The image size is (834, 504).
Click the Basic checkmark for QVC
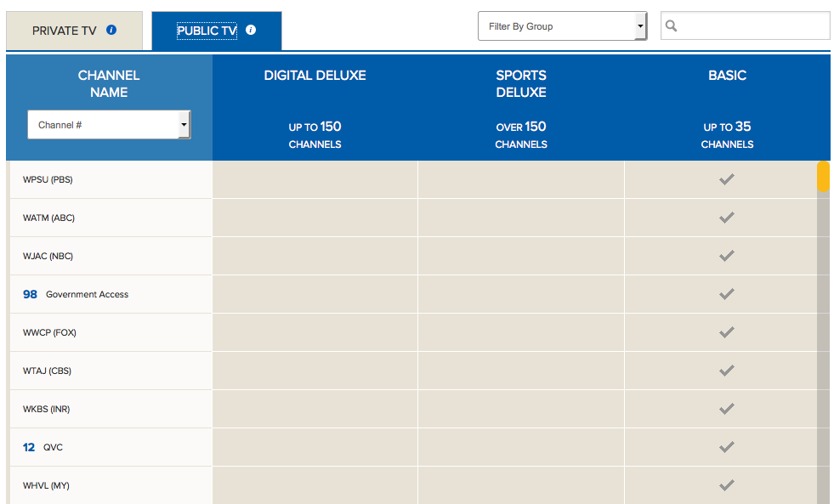pyautogui.click(x=726, y=447)
